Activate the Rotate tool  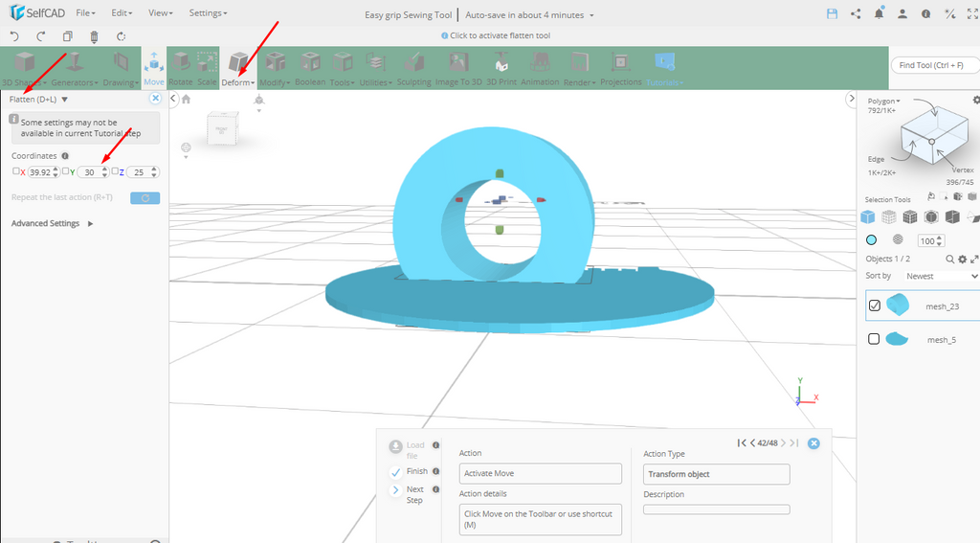click(x=180, y=68)
